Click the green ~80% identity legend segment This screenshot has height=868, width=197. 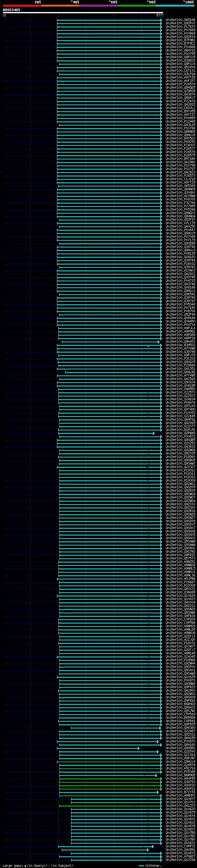(137, 6)
